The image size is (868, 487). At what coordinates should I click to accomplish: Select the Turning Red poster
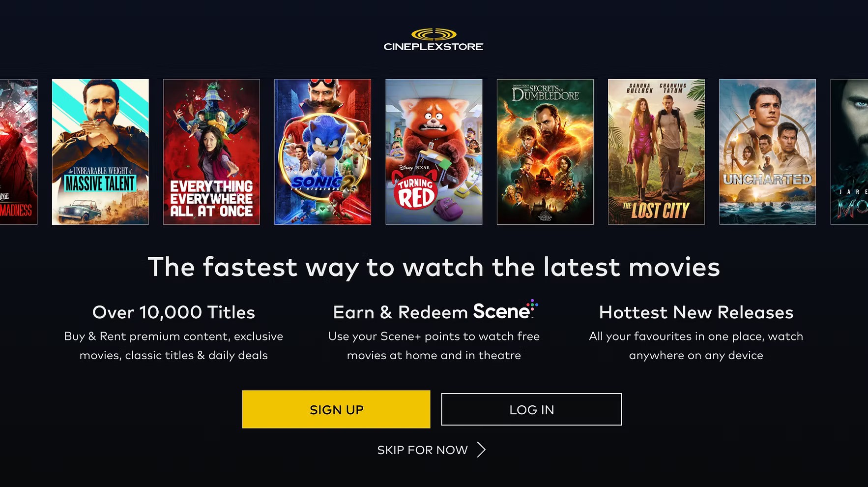[434, 152]
